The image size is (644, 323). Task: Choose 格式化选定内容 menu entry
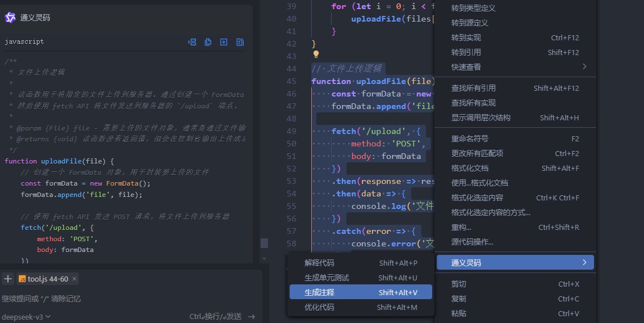(515, 198)
